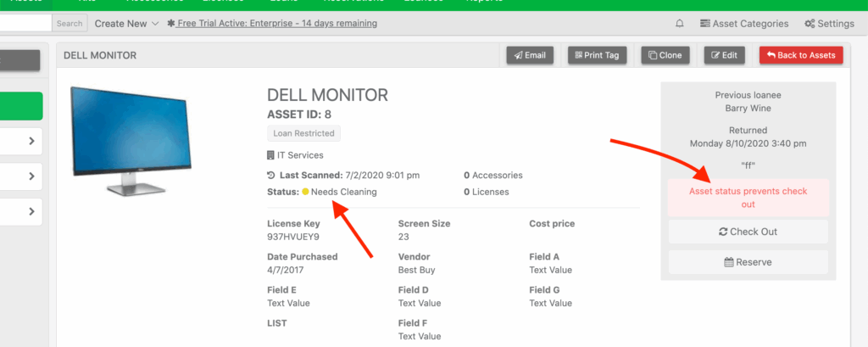Click the yellow Needs Cleaning status dot

(x=306, y=192)
